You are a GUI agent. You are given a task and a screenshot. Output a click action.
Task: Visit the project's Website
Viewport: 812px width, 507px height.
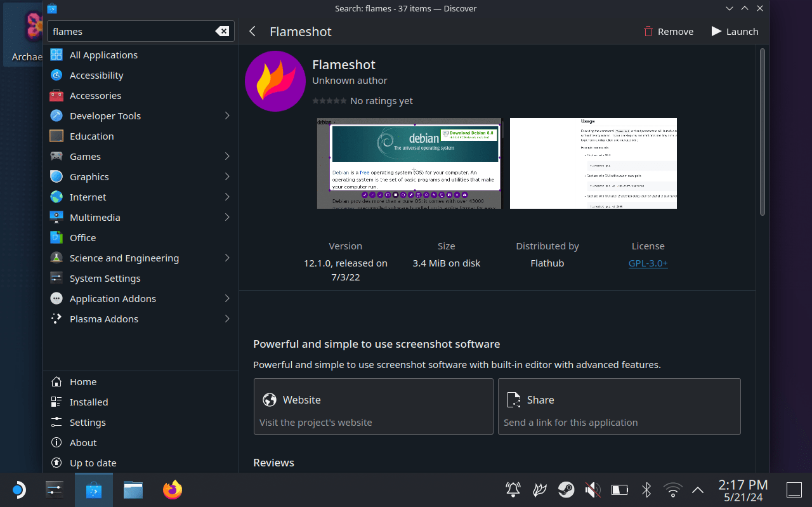[x=374, y=406]
